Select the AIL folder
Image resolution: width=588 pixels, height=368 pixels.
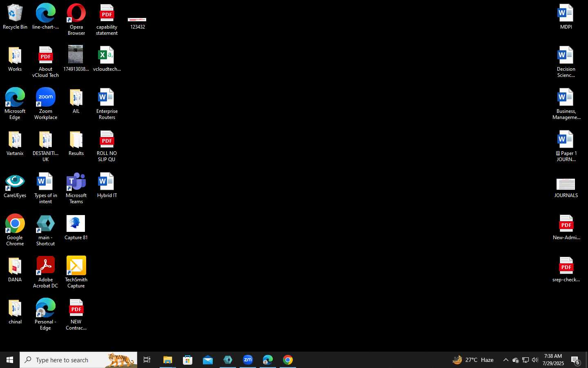76,101
